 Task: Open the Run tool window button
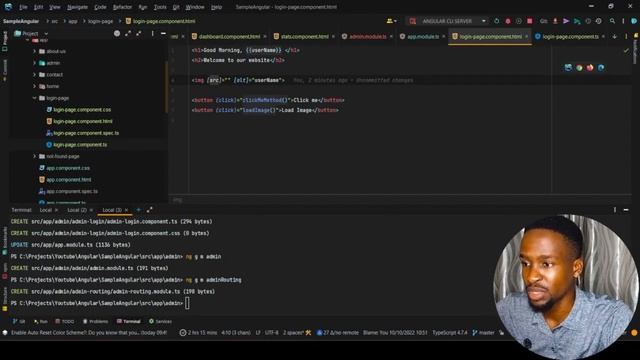click(x=40, y=322)
